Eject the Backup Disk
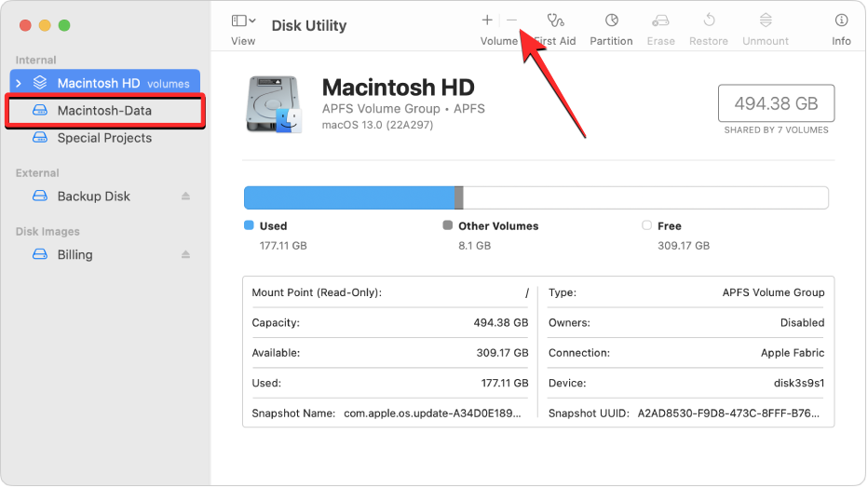The height and width of the screenshot is (488, 868). 185,197
